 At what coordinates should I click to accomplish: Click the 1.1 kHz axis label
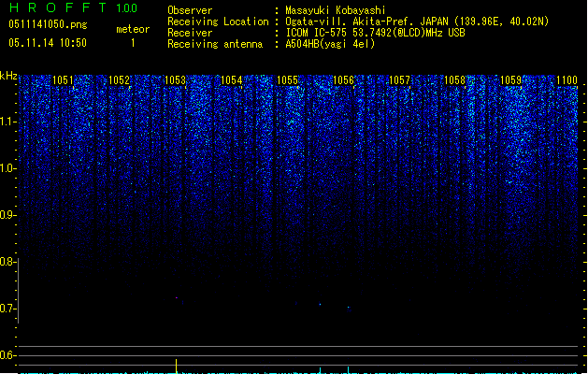[x=7, y=122]
